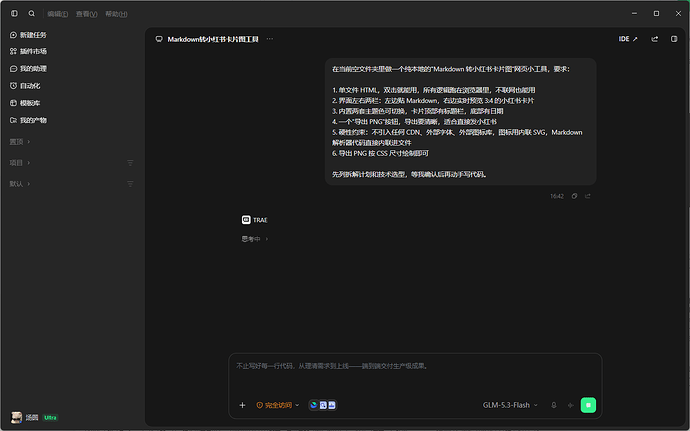
Task: Click the sparkle enhance prompt icon
Action: pyautogui.click(x=570, y=405)
